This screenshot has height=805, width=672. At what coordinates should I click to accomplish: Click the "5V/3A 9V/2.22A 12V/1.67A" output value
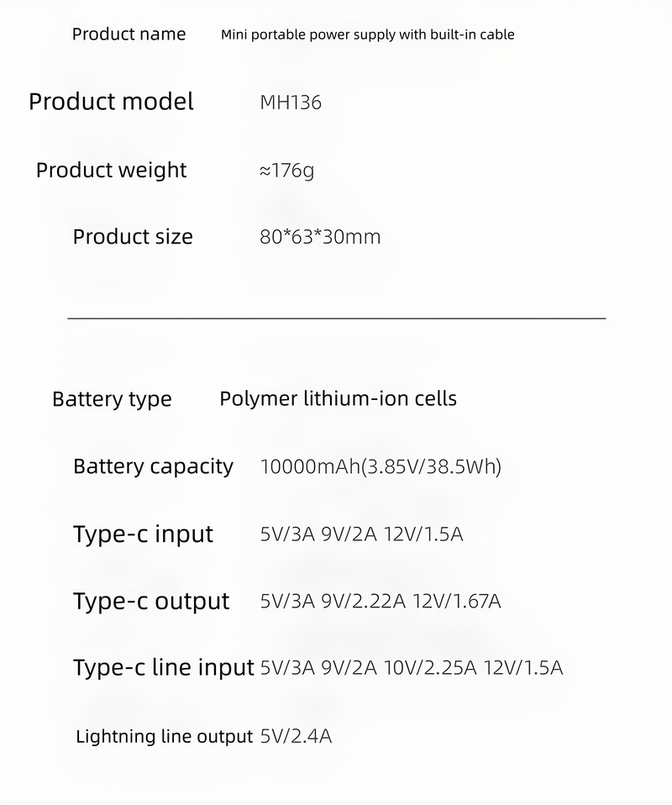pyautogui.click(x=381, y=602)
